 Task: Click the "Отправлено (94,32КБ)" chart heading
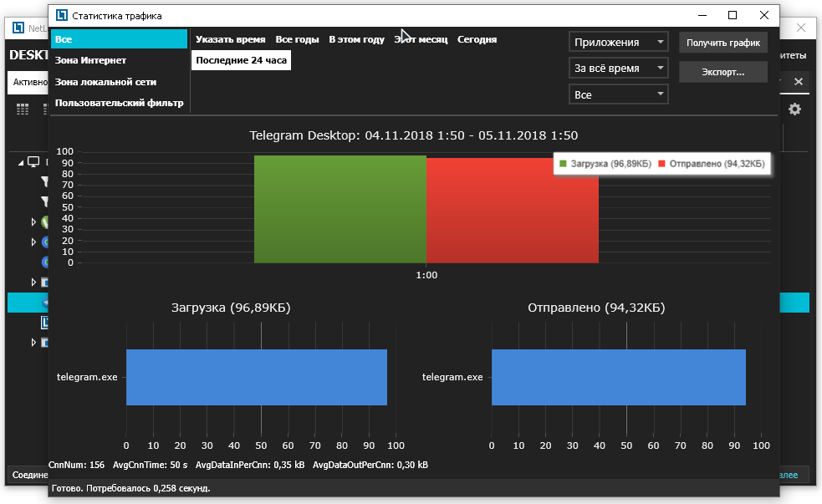(596, 308)
